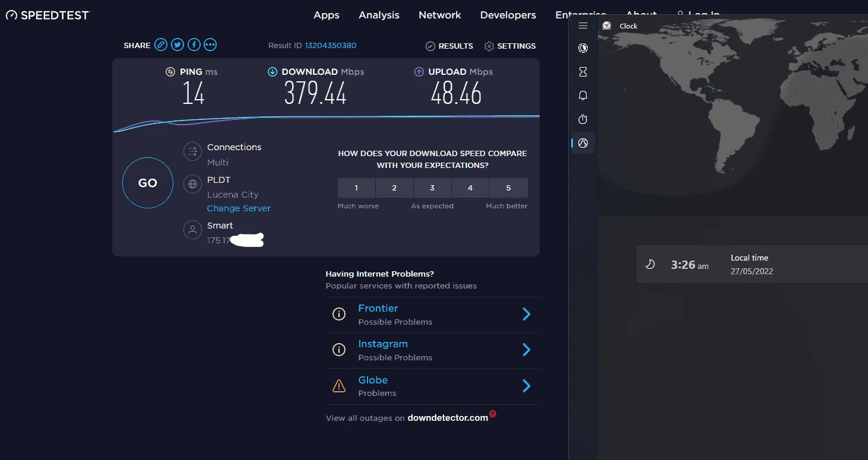This screenshot has width=868, height=460.
Task: Click the moon icon beside local time
Action: [x=650, y=265]
